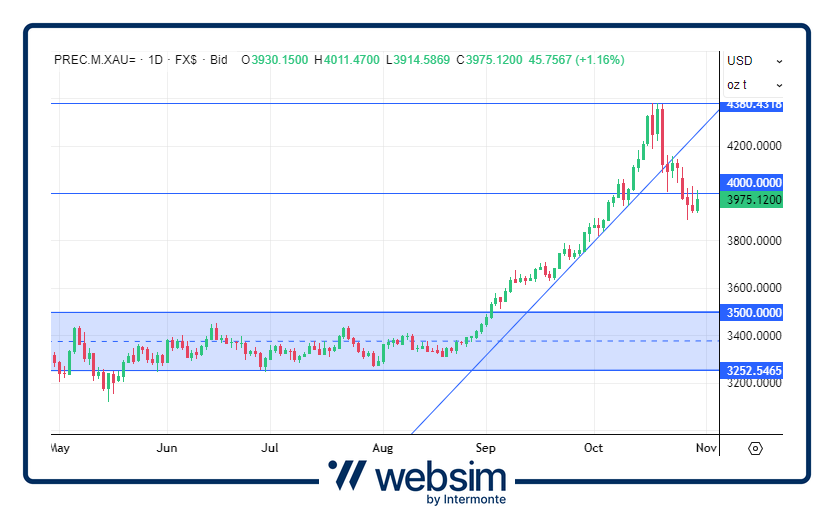Click the FX$ source label
The image size is (834, 507).
point(186,60)
